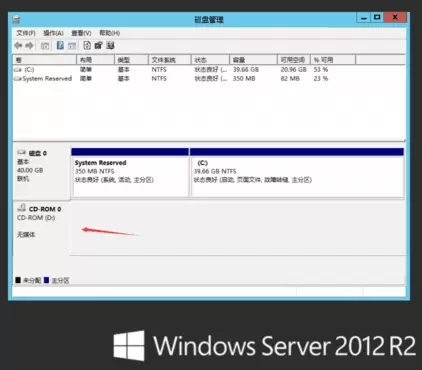
Task: Open the 查看(V) menu
Action: pos(81,33)
